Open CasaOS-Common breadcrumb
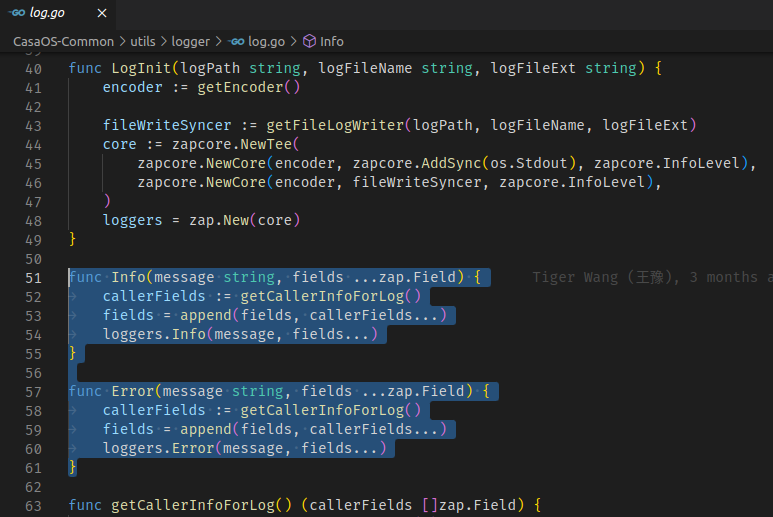The height and width of the screenshot is (517, 773). (64, 42)
